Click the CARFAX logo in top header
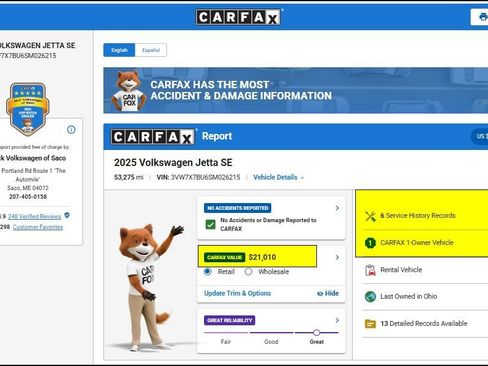The image size is (488, 366). pyautogui.click(x=238, y=17)
